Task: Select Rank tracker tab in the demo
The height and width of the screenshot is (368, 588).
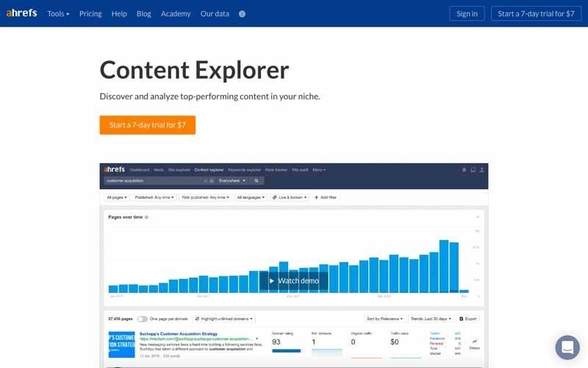Action: pos(276,170)
